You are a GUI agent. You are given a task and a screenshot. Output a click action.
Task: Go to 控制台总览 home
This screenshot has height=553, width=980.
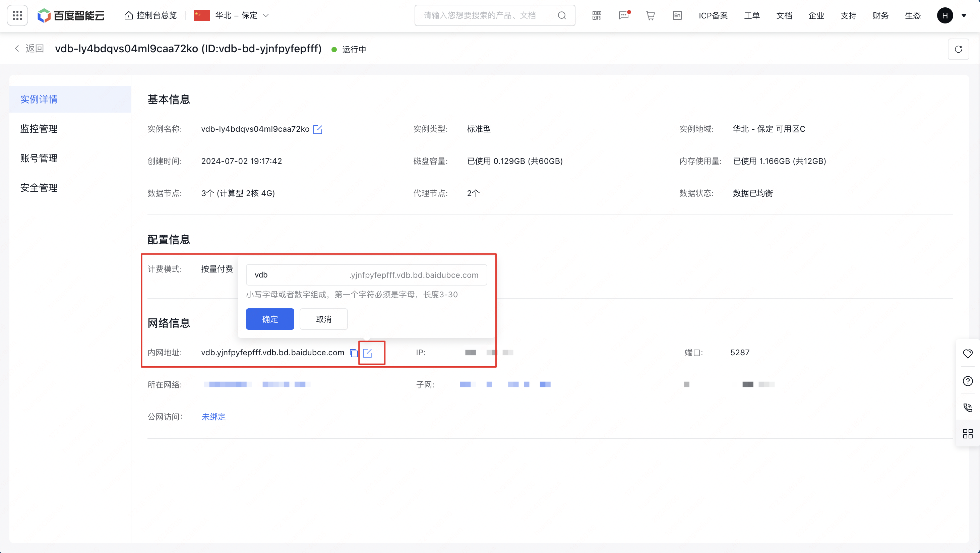[150, 16]
